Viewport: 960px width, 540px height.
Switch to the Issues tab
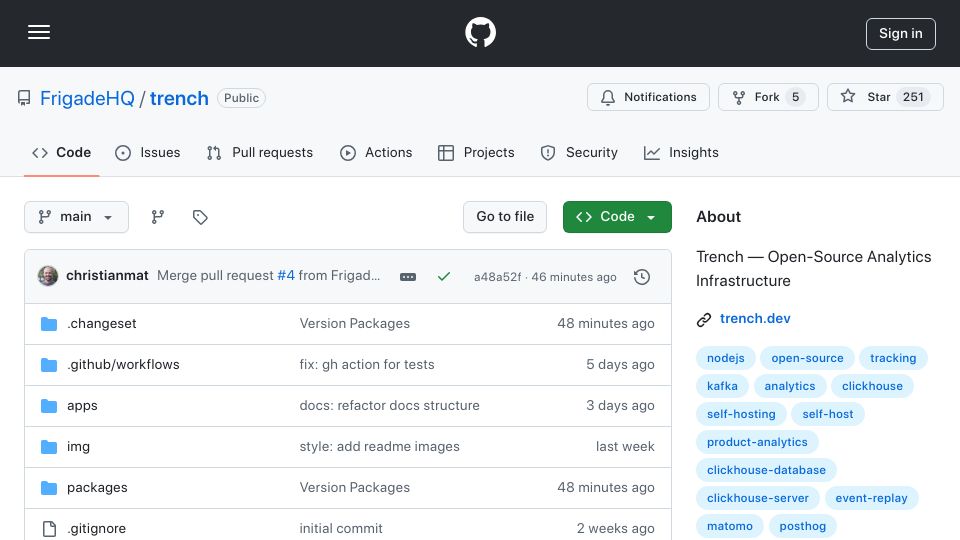pos(148,152)
